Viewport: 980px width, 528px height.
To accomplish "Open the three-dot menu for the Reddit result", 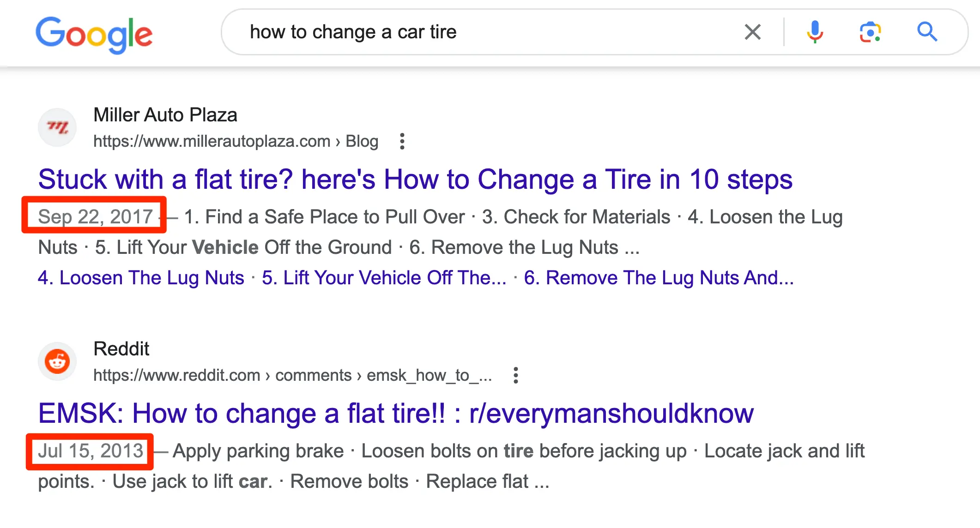I will (516, 375).
